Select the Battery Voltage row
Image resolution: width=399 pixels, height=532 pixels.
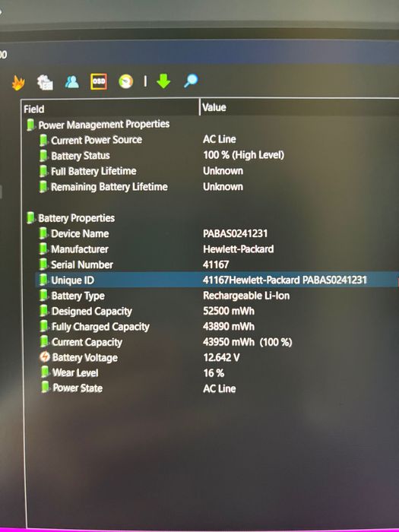pyautogui.click(x=219, y=357)
